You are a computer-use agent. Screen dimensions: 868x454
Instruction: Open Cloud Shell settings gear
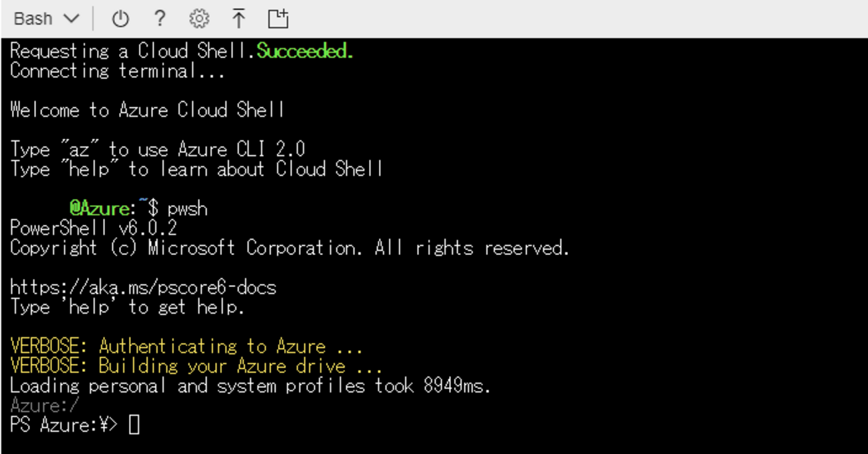click(199, 19)
